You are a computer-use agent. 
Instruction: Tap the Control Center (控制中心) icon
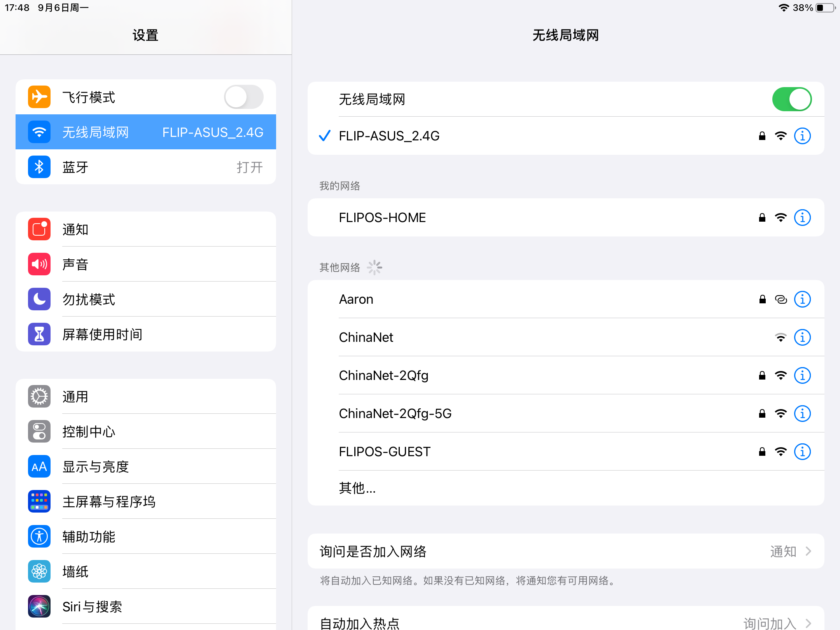click(x=39, y=431)
